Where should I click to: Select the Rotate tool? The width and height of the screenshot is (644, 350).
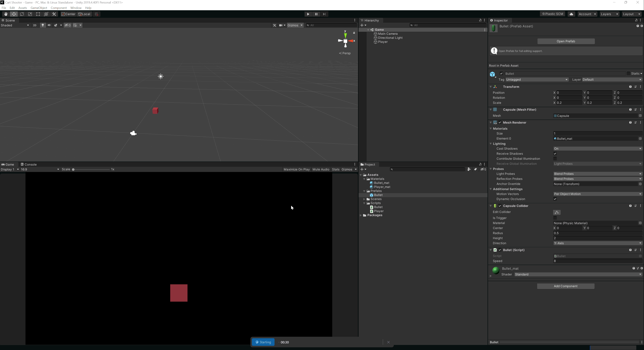(x=22, y=14)
